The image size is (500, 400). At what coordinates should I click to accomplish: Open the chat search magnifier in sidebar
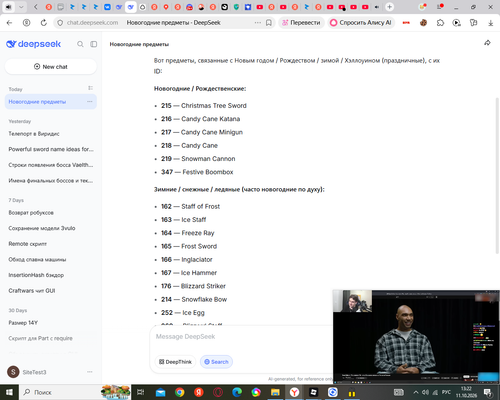click(80, 44)
